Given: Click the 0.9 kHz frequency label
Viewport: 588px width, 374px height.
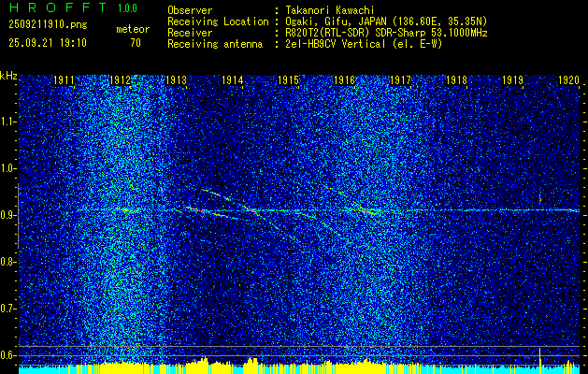Looking at the screenshot, I should tap(7, 215).
